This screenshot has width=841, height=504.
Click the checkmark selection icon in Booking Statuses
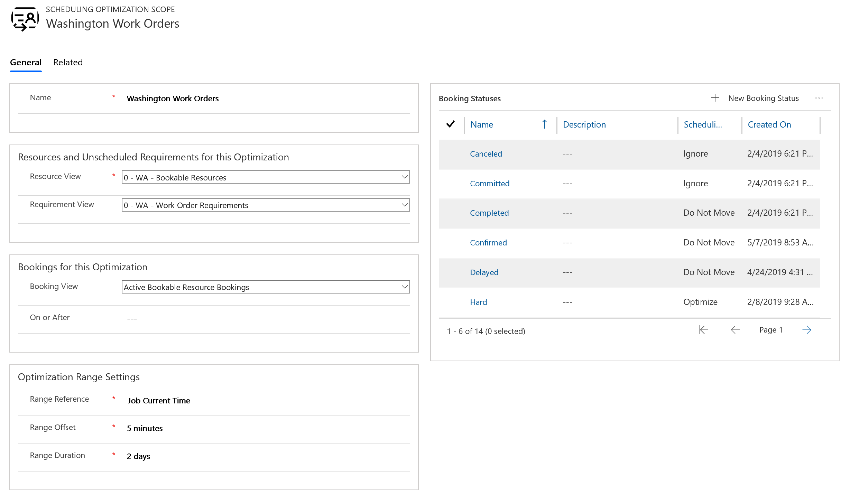point(452,124)
